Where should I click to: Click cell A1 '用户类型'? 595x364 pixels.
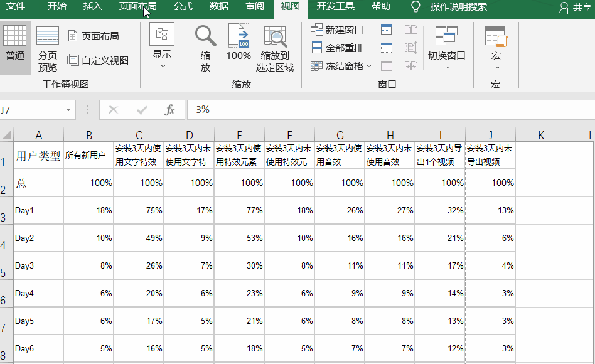click(38, 155)
